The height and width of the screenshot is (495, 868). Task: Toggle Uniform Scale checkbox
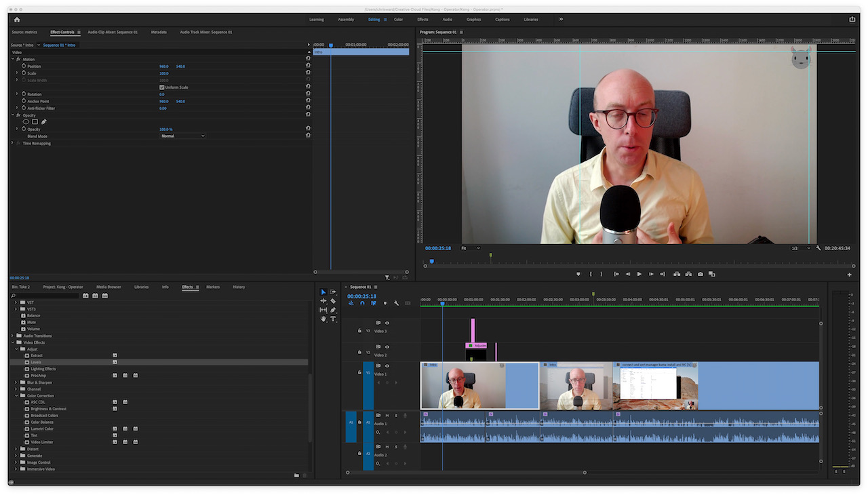(x=161, y=87)
